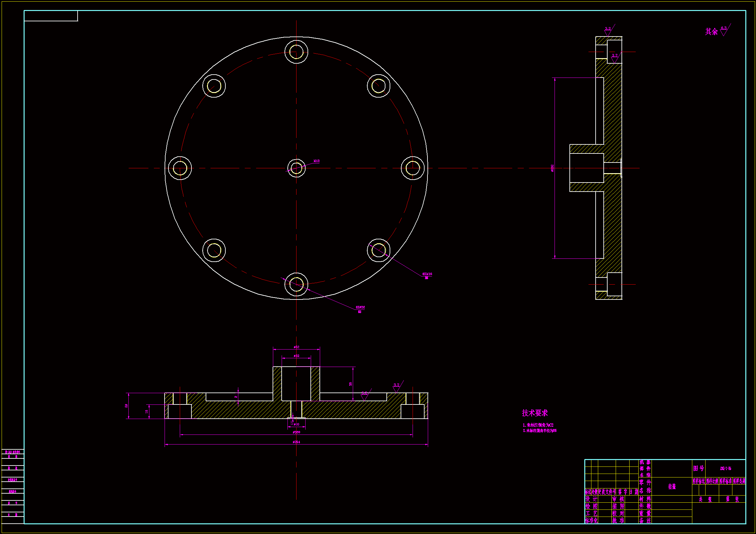Select the first technical requirement note line
This screenshot has width=756, height=534.
(x=538, y=425)
